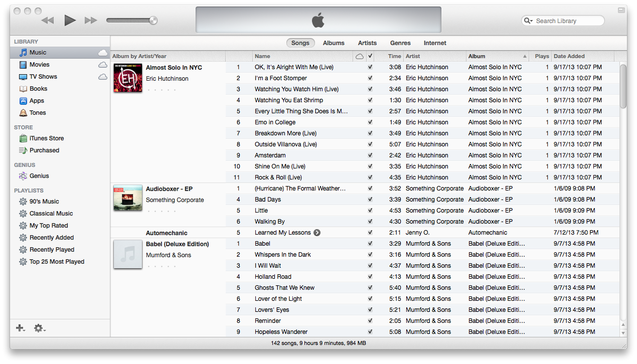Select the song Shine On Me (Live)
This screenshot has height=364, width=637.
click(x=280, y=166)
